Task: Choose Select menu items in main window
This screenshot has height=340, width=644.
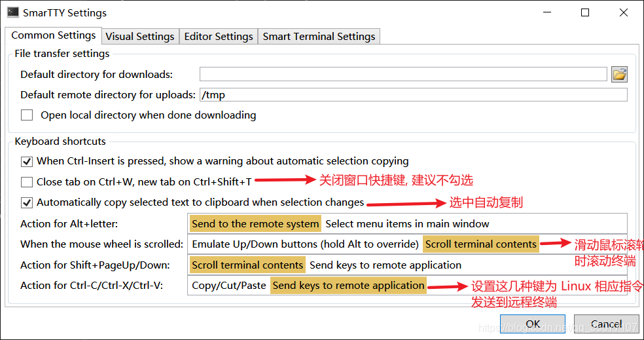Action: 408,224
